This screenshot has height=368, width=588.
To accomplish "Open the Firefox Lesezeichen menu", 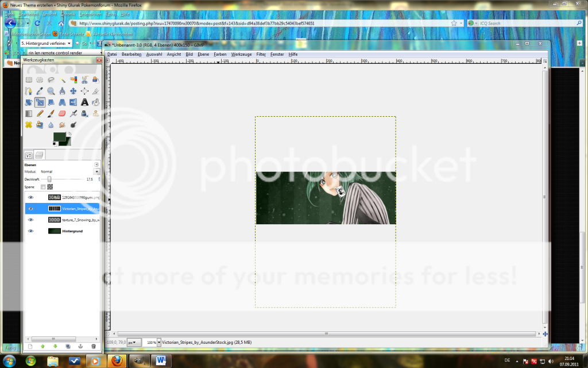I will pos(90,14).
